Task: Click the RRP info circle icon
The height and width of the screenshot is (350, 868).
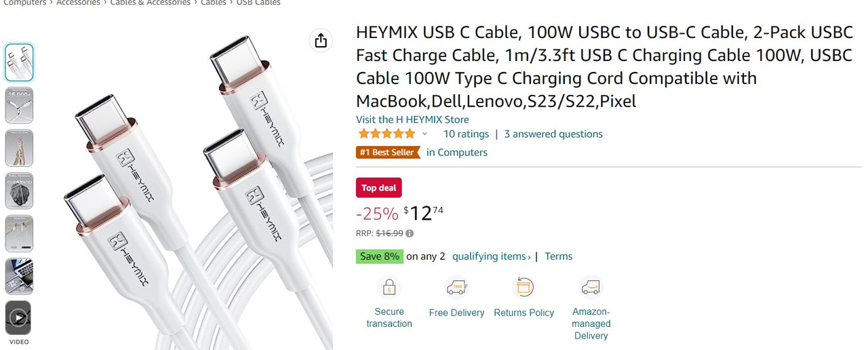Action: click(410, 233)
